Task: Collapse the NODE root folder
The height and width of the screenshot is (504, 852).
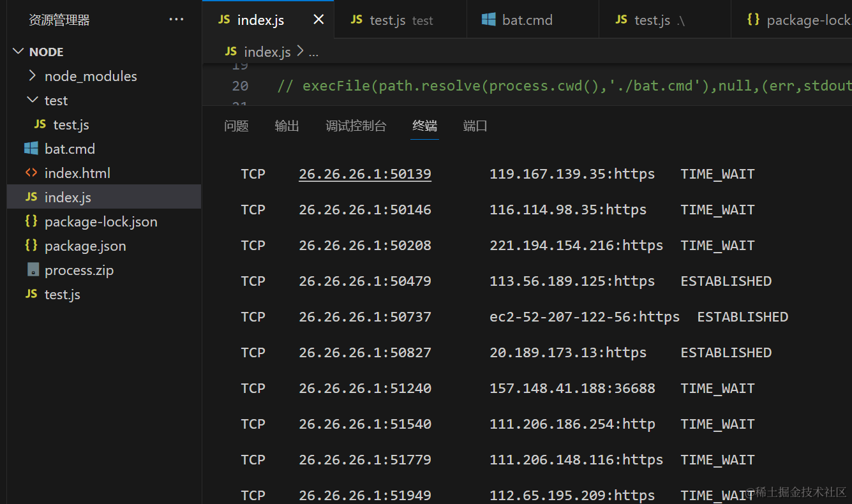Action: tap(18, 52)
